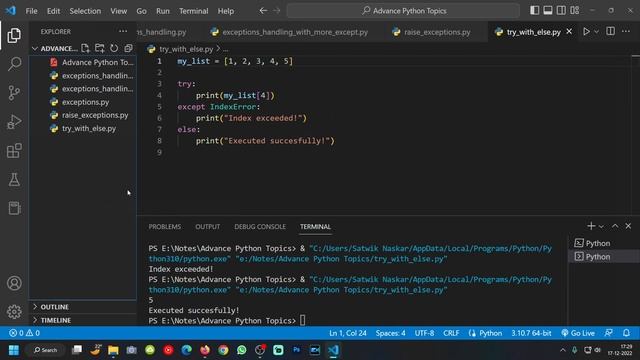Open the Edit menu
Viewport: 640px width, 360px height.
click(53, 11)
